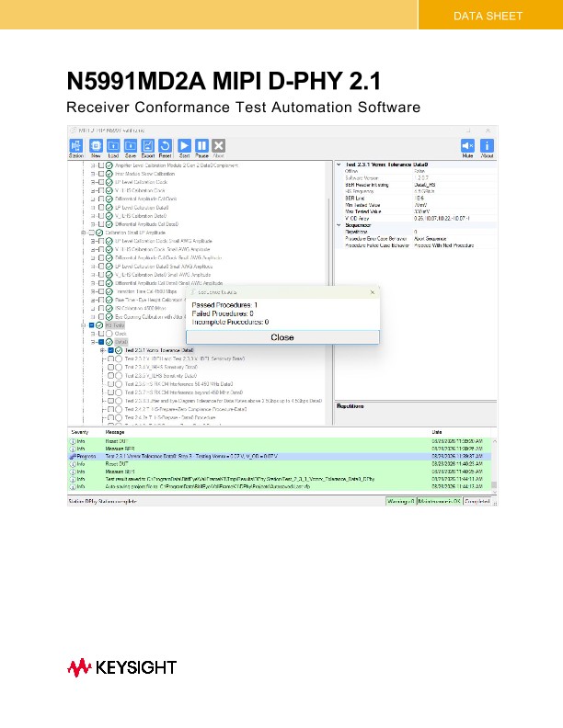Click the greyed Abort X icon
563x728 pixels.
point(219,146)
